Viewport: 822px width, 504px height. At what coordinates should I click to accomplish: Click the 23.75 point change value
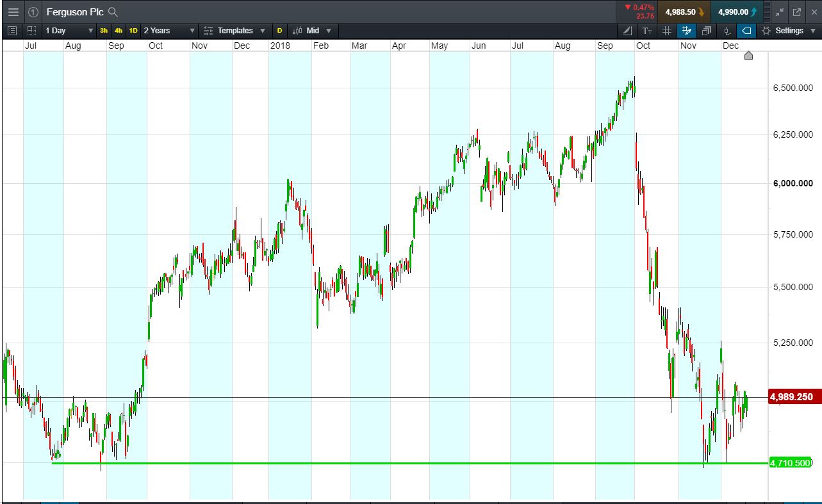pos(645,16)
